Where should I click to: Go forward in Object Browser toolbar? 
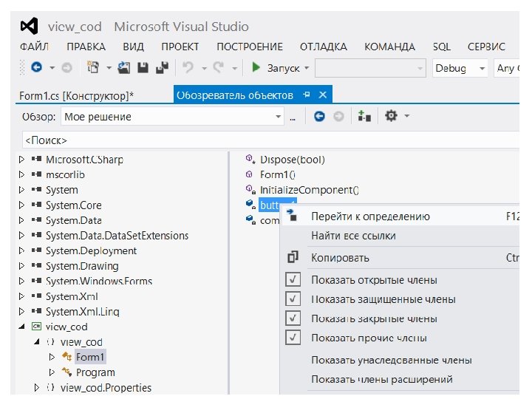click(338, 117)
